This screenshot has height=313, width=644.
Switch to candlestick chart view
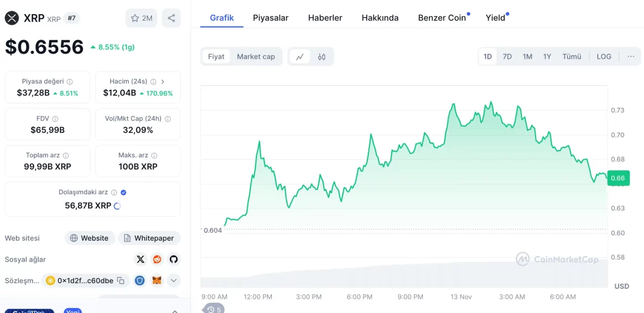pos(322,56)
